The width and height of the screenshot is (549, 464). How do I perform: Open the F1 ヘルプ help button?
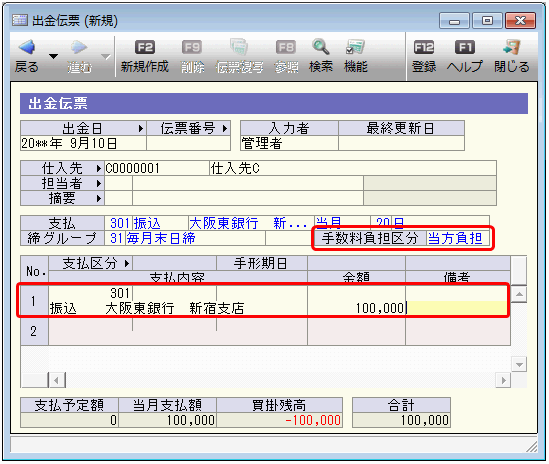click(x=465, y=56)
